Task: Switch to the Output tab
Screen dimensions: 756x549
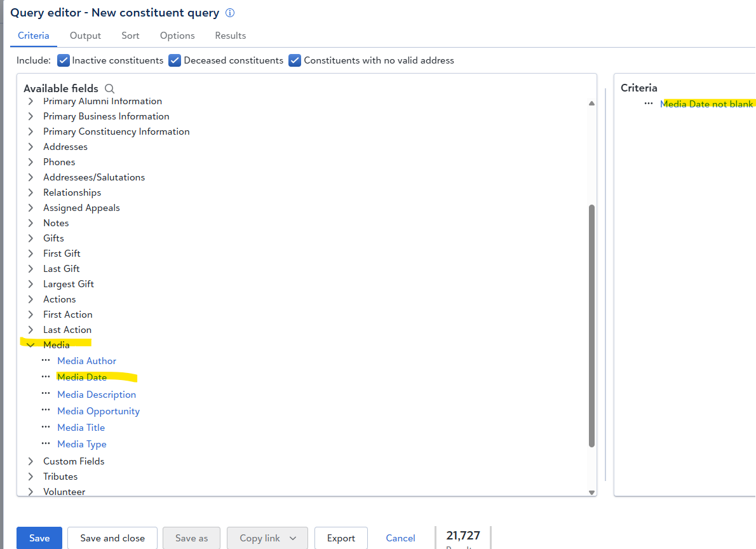Action: pos(85,36)
